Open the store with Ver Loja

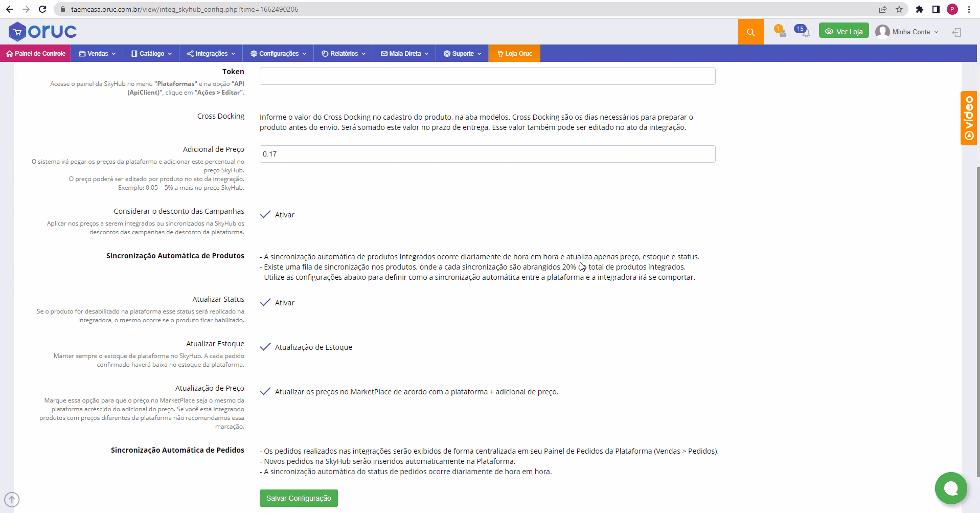pos(844,30)
